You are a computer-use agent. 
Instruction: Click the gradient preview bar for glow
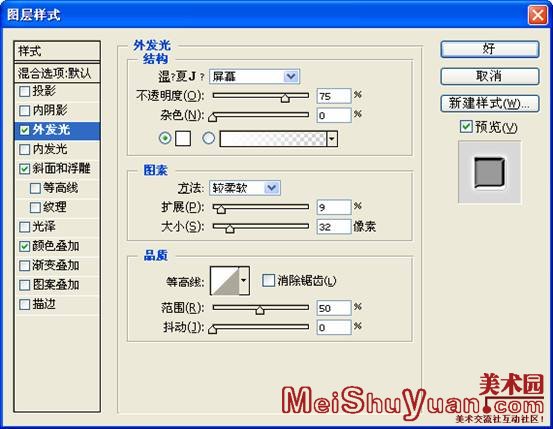pos(273,138)
